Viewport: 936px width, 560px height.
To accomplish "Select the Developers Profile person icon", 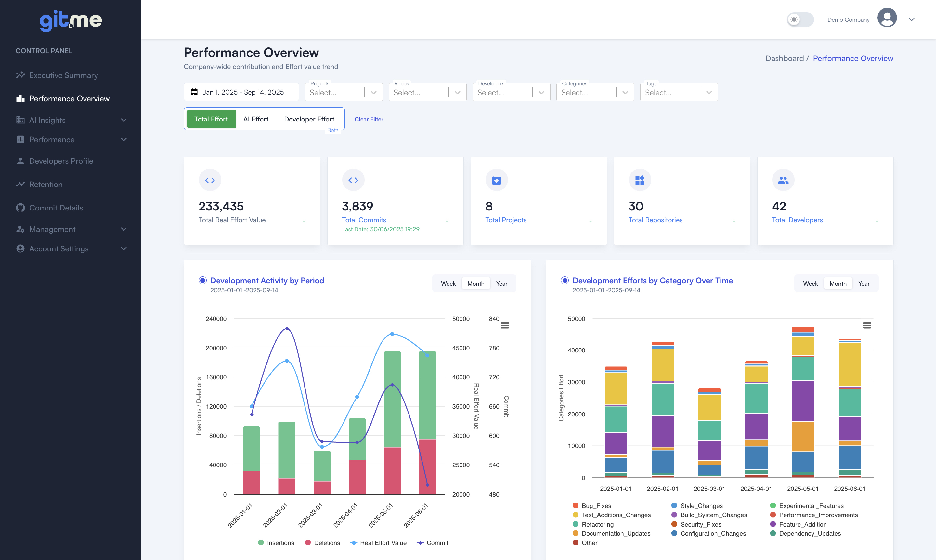I will coord(21,161).
